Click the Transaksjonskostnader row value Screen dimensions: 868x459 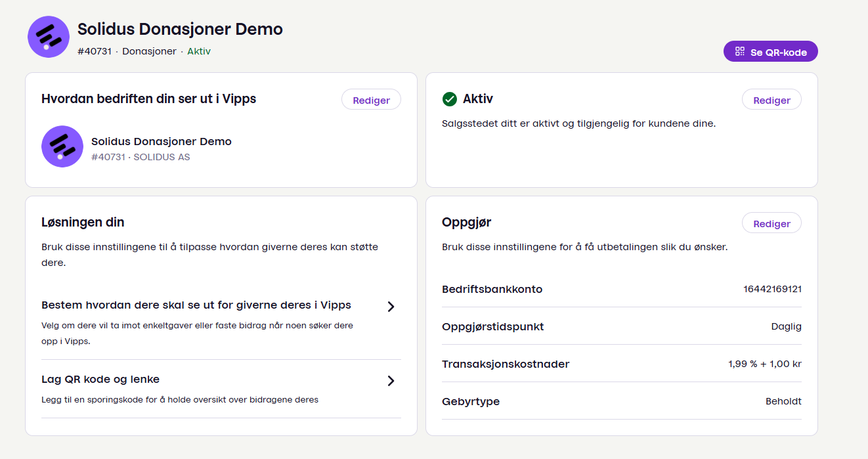coord(764,364)
